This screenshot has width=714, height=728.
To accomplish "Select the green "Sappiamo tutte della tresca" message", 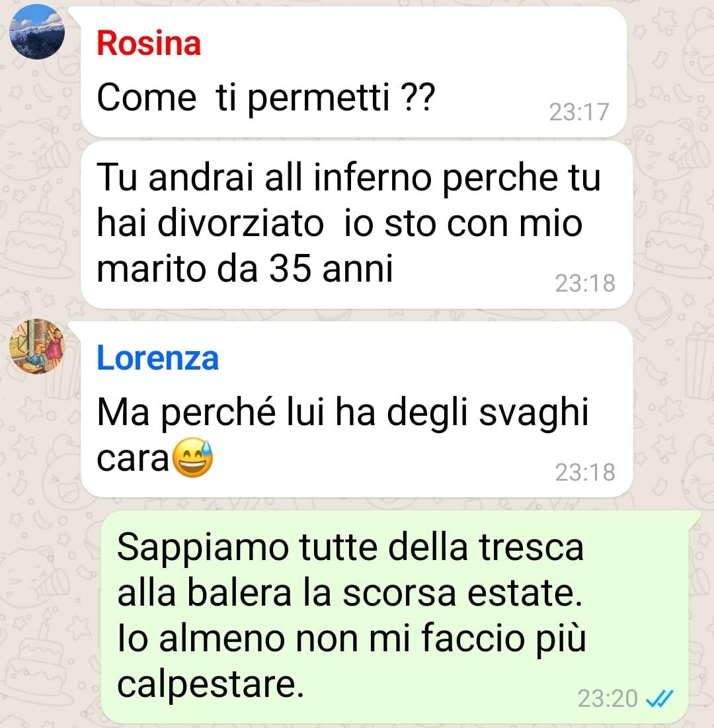I will point(395,616).
